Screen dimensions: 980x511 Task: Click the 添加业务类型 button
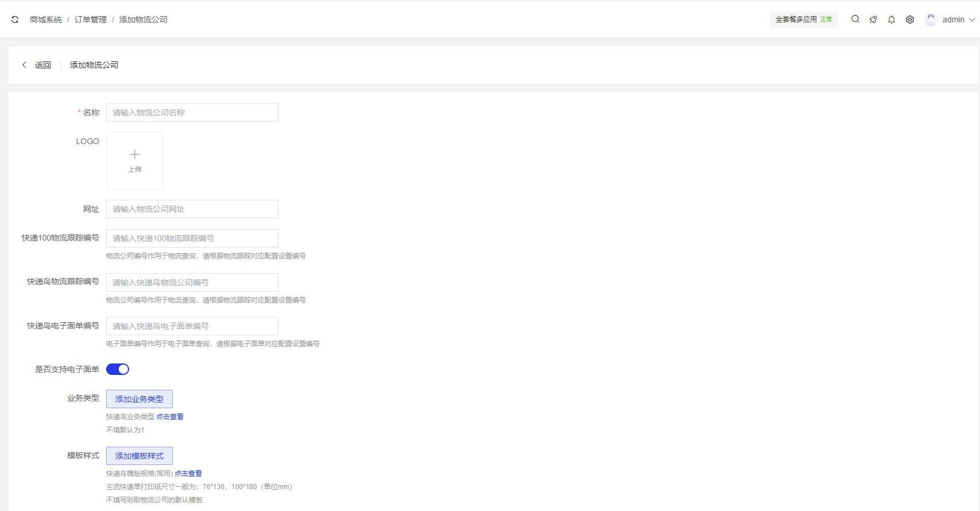click(x=139, y=399)
